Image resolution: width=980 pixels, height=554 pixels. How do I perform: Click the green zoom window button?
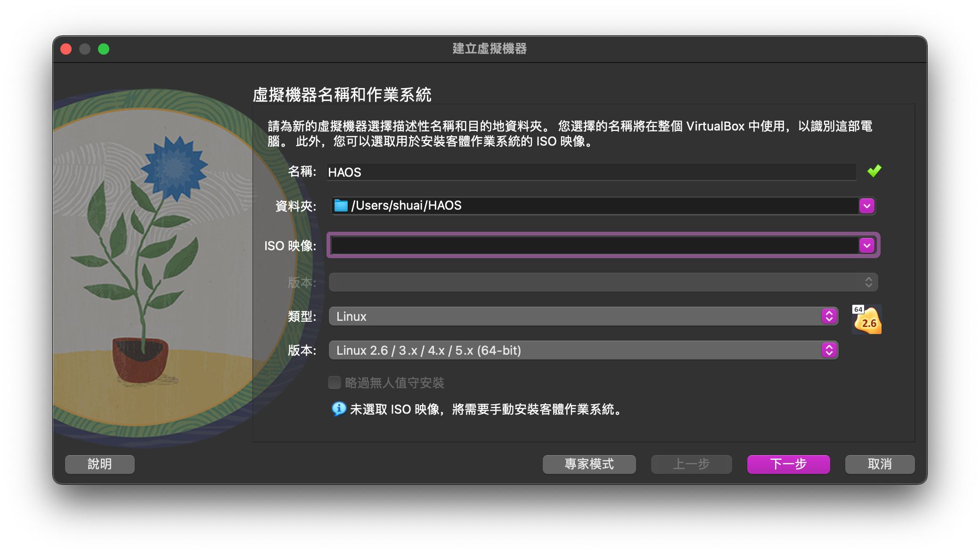(104, 49)
